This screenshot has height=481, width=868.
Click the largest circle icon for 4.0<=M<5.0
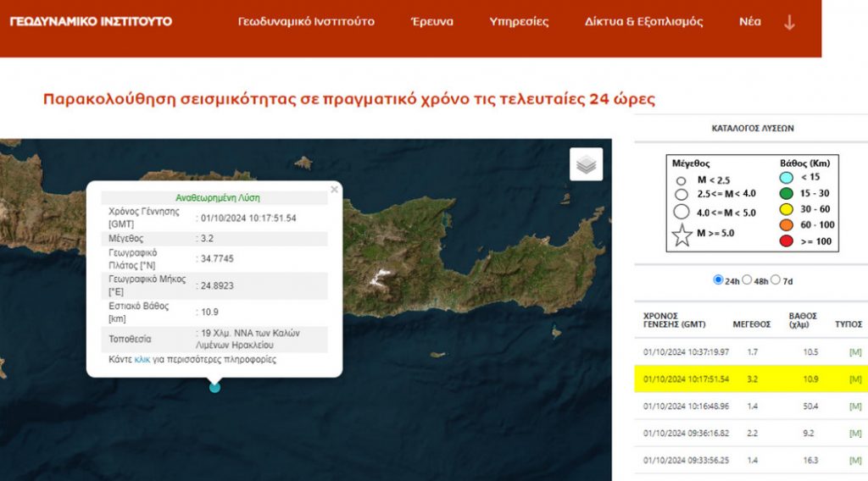coord(682,212)
